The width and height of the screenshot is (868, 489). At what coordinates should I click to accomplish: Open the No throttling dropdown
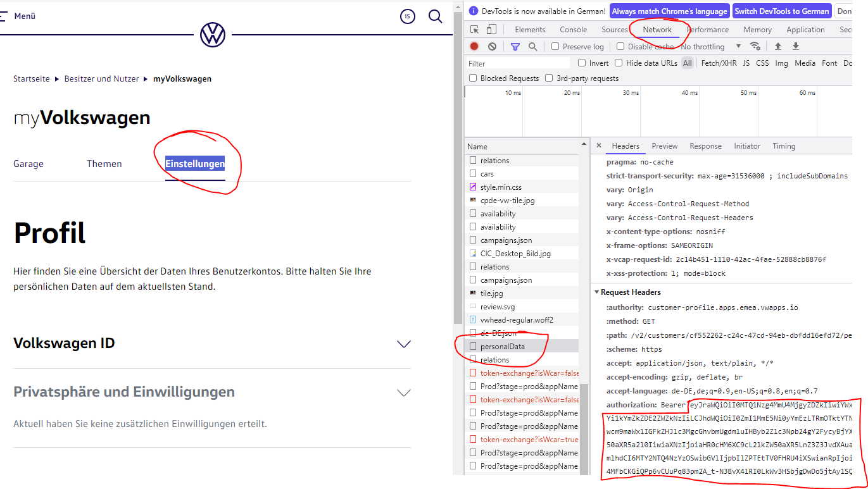point(710,46)
